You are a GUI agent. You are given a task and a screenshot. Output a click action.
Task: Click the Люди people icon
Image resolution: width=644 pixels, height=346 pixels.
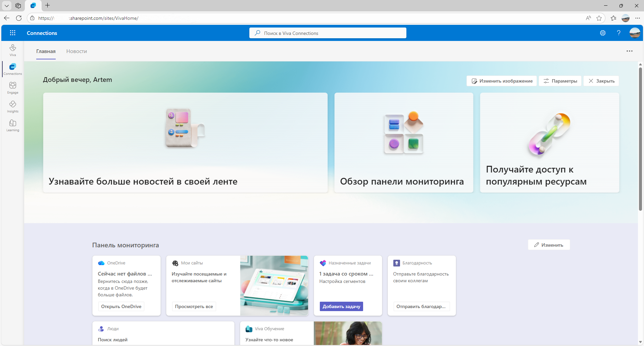[101, 329]
